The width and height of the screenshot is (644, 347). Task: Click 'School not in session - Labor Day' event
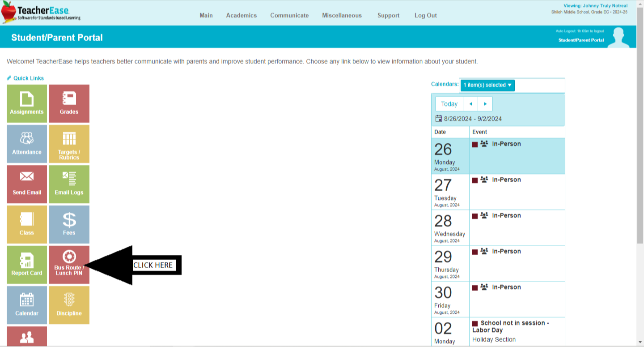pos(511,326)
